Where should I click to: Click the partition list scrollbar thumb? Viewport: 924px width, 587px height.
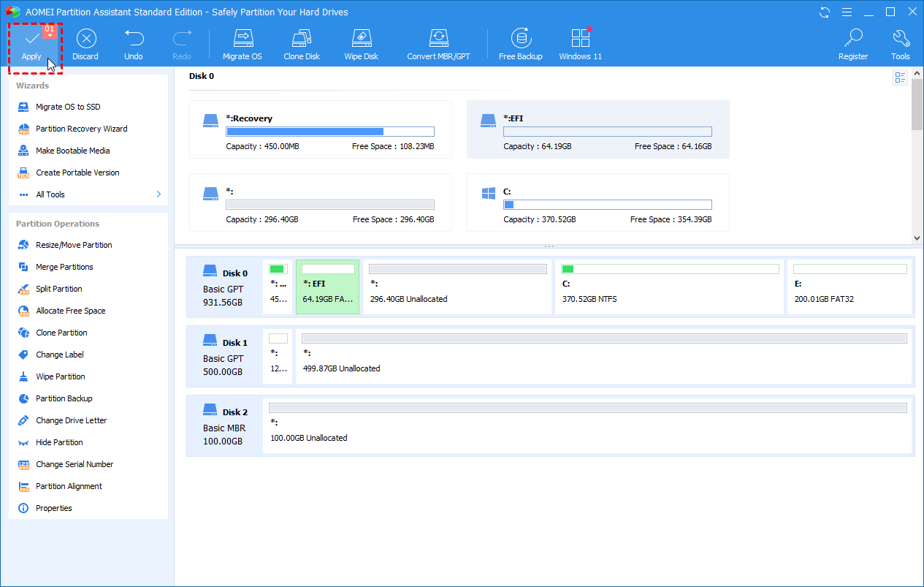pos(917,105)
